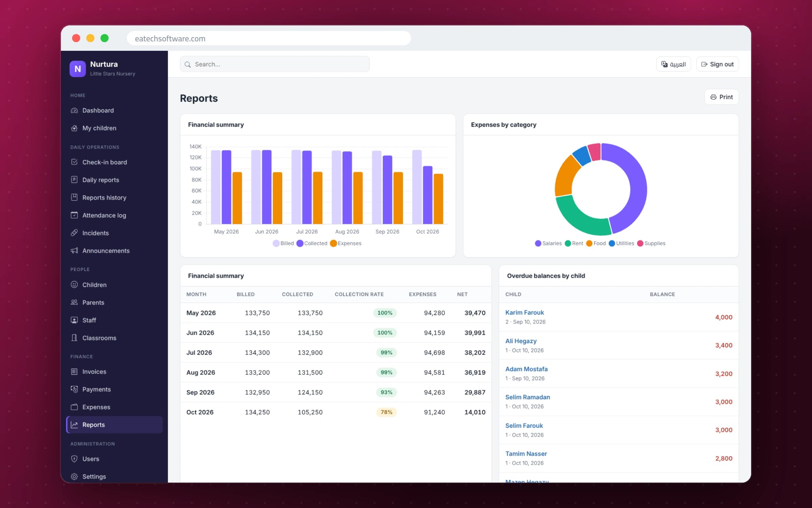Open the Dashboard gauge icon
812x508 pixels.
click(74, 110)
